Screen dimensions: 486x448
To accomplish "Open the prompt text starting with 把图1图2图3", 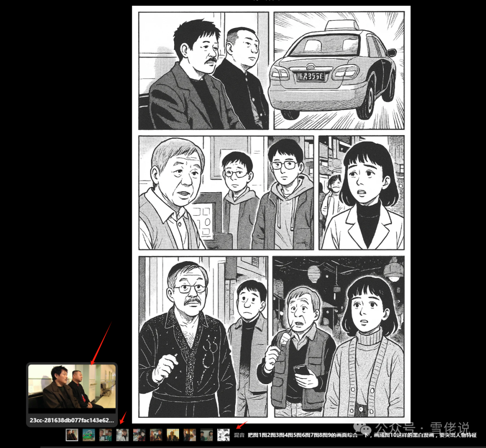I will 315,435.
